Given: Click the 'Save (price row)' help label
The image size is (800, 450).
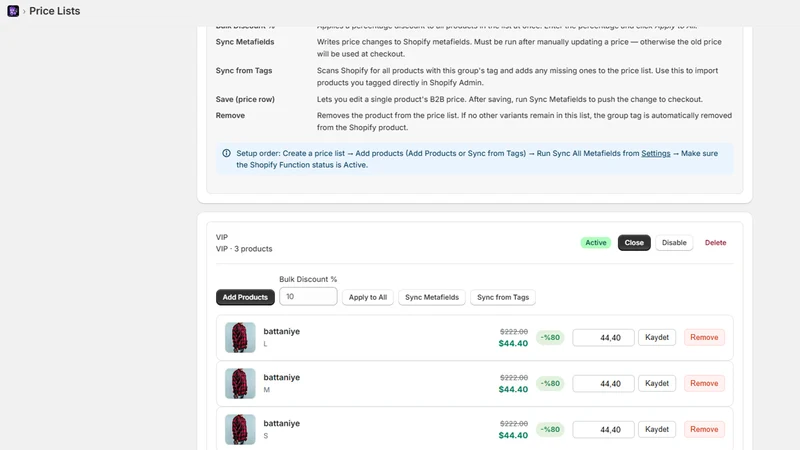Looking at the screenshot, I should pos(245,99).
